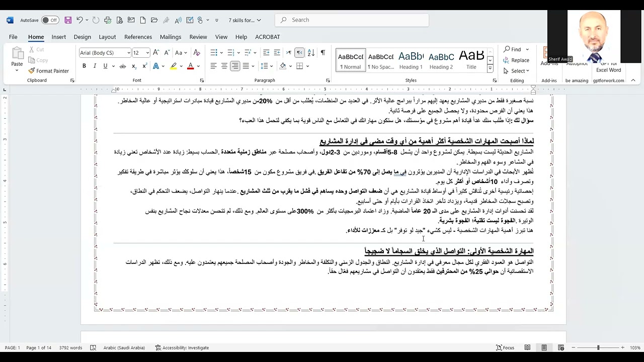Create a new blank document icon
The height and width of the screenshot is (362, 644).
143,20
